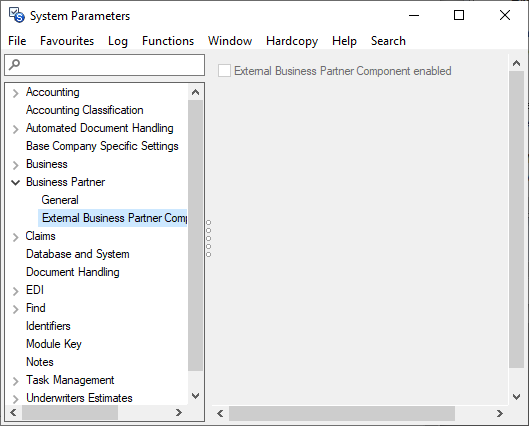
Task: Open the Help menu
Action: pyautogui.click(x=344, y=41)
